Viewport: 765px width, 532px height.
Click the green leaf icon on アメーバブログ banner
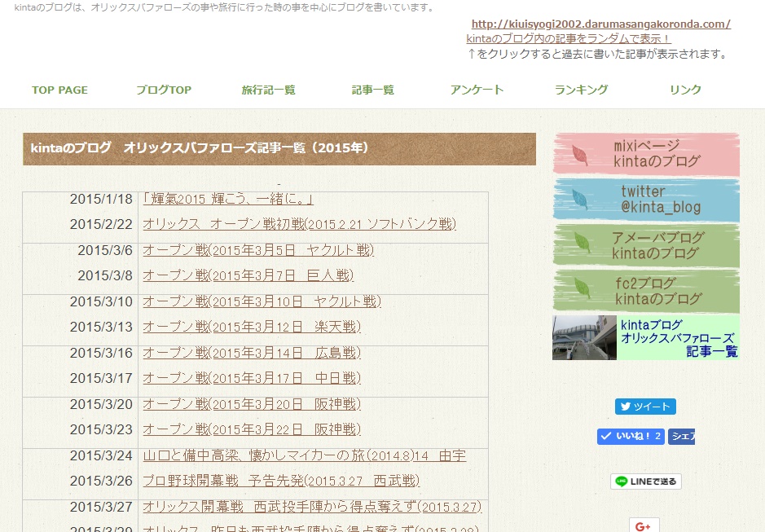pos(582,242)
